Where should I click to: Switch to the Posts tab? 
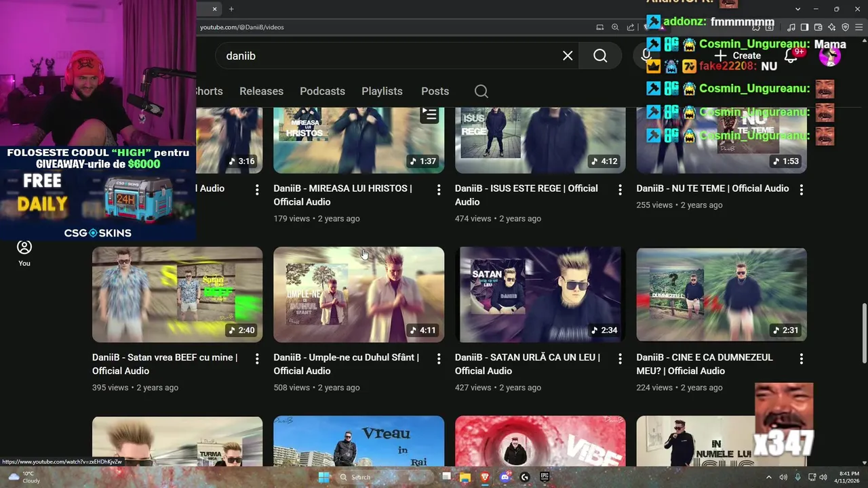[435, 91]
